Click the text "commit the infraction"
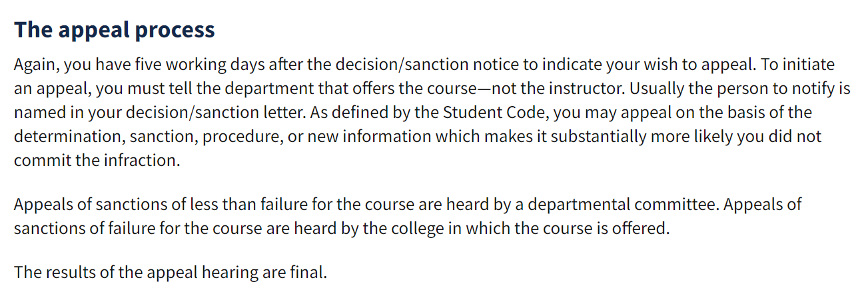This screenshot has height=300, width=868. (95, 161)
